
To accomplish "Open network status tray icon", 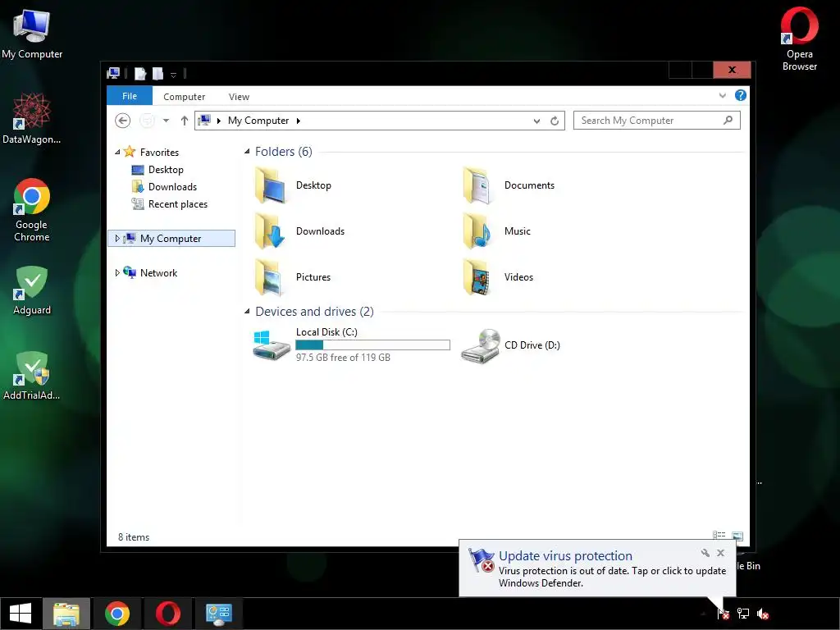I will point(743,614).
